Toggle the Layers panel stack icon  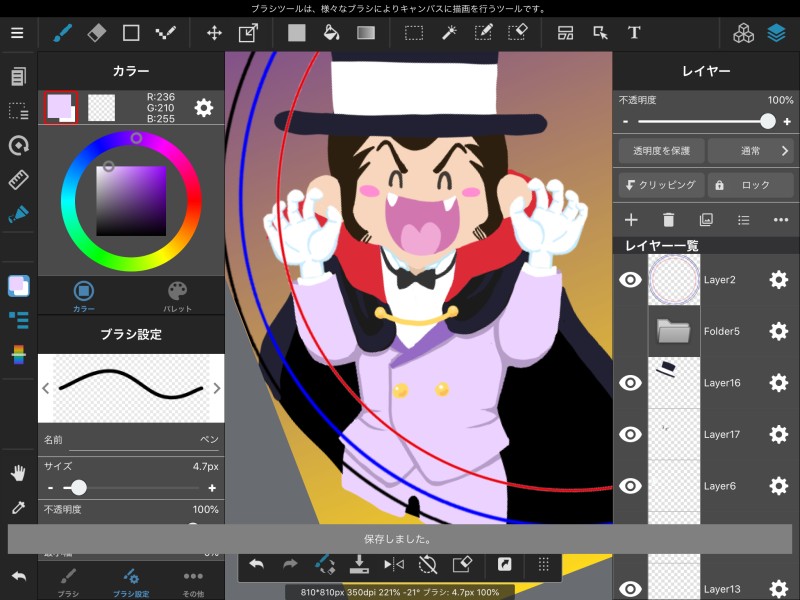click(x=777, y=33)
